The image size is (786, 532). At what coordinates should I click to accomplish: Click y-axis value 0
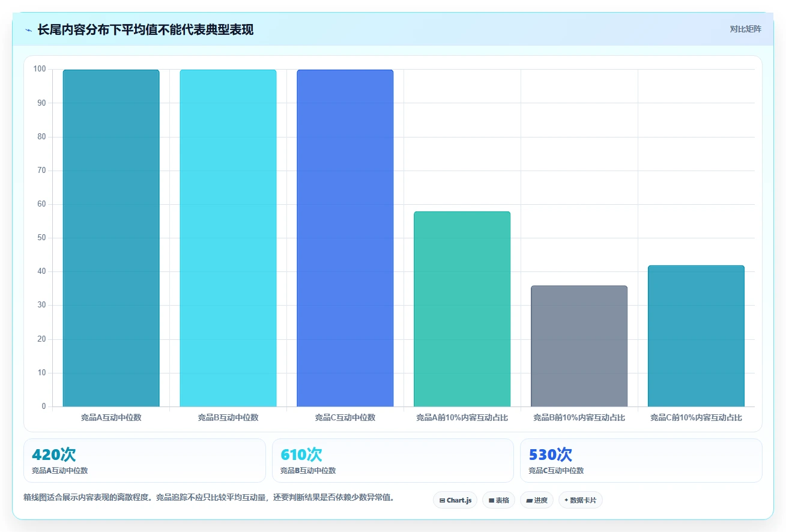click(44, 407)
